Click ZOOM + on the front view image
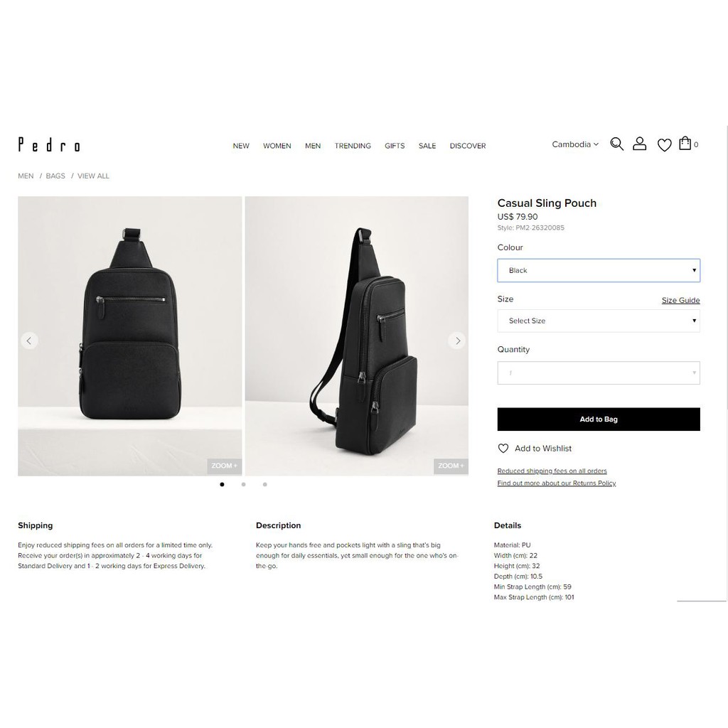 (224, 466)
